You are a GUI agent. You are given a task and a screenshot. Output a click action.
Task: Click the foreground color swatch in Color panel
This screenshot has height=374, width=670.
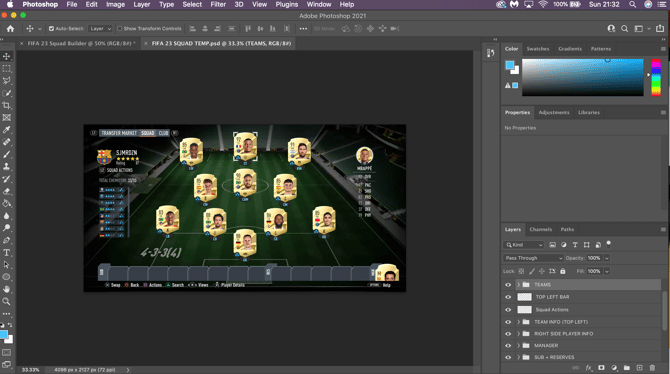point(510,65)
